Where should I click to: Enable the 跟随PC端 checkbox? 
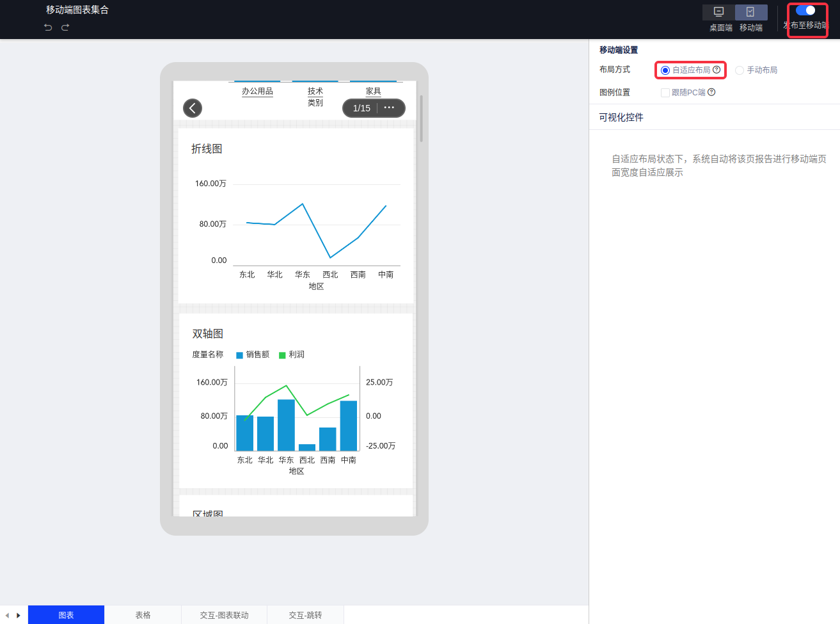click(x=665, y=93)
